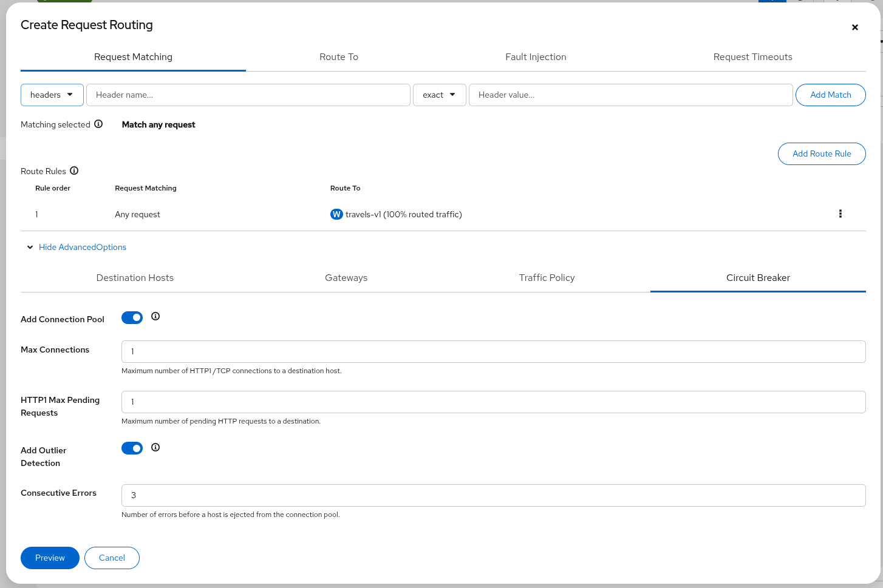Disable the Add Connection Pool switch

(132, 317)
